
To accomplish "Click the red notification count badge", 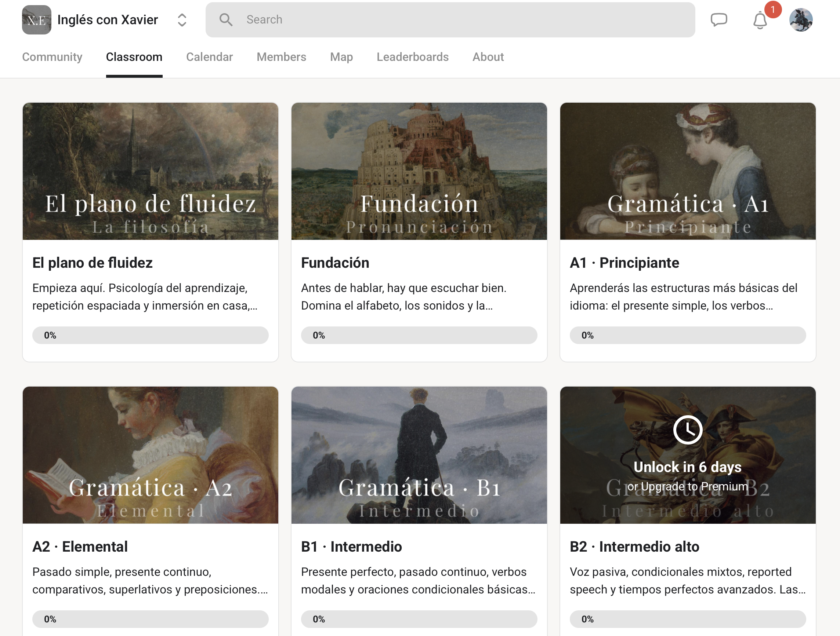I will click(772, 10).
